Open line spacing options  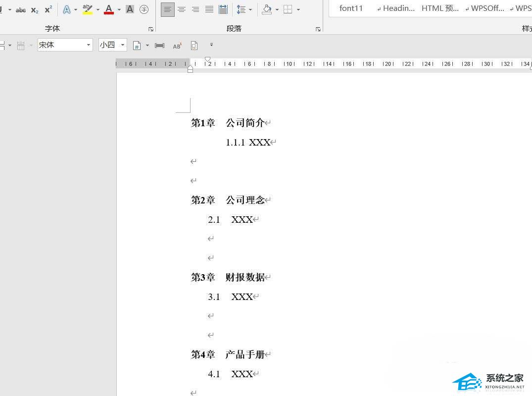pyautogui.click(x=241, y=9)
